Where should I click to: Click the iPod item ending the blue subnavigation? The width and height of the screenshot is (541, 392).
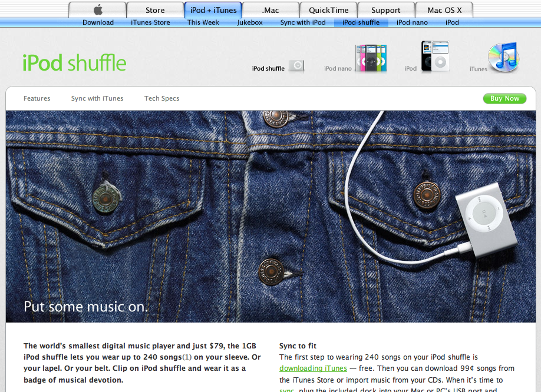tap(452, 22)
